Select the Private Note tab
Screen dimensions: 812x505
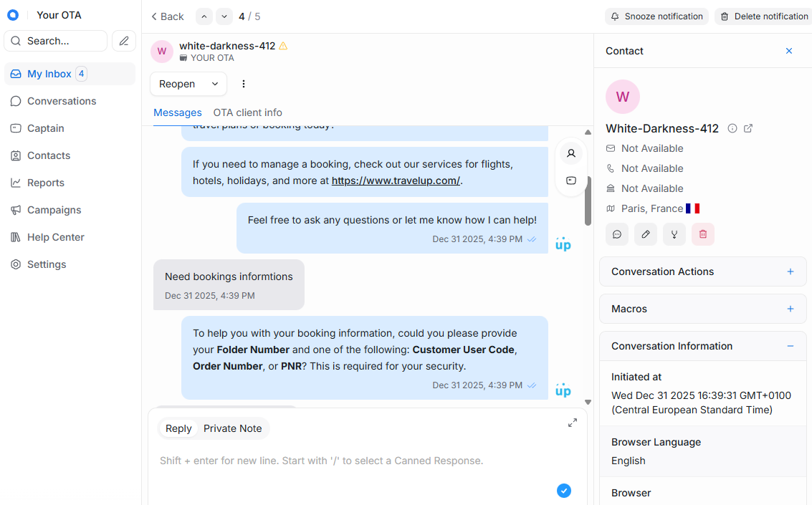coord(232,428)
